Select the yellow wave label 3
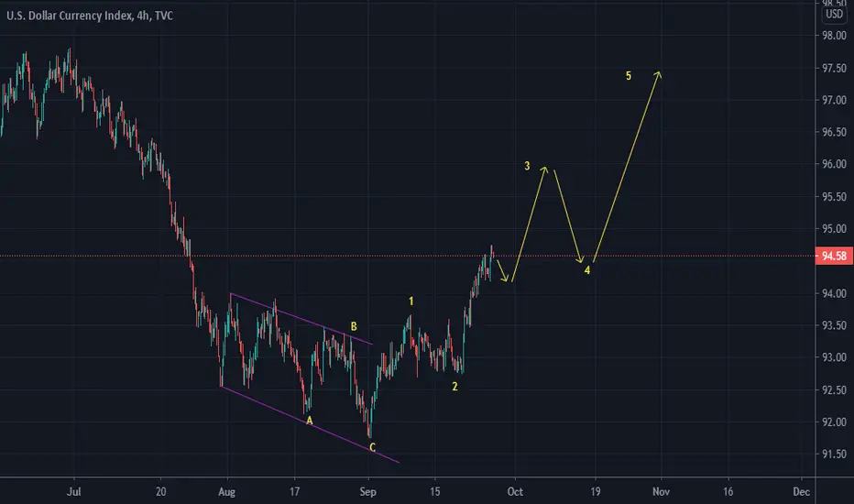The width and height of the screenshot is (854, 504). pos(527,166)
